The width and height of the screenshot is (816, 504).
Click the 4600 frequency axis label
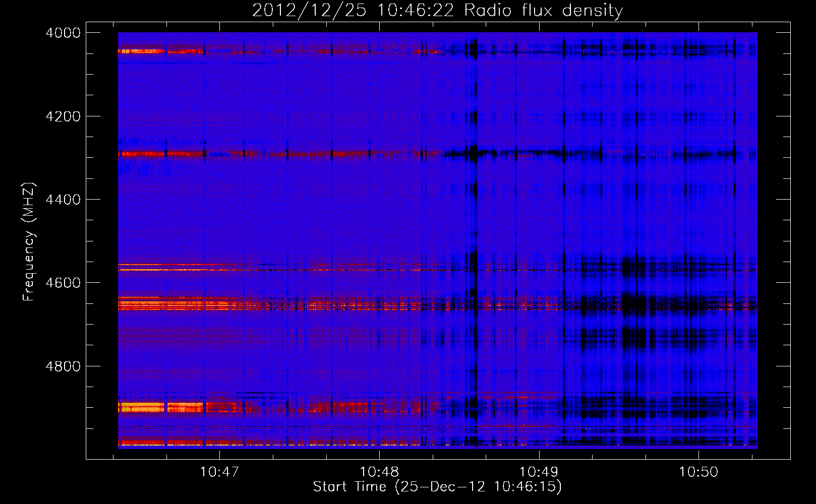coord(63,283)
